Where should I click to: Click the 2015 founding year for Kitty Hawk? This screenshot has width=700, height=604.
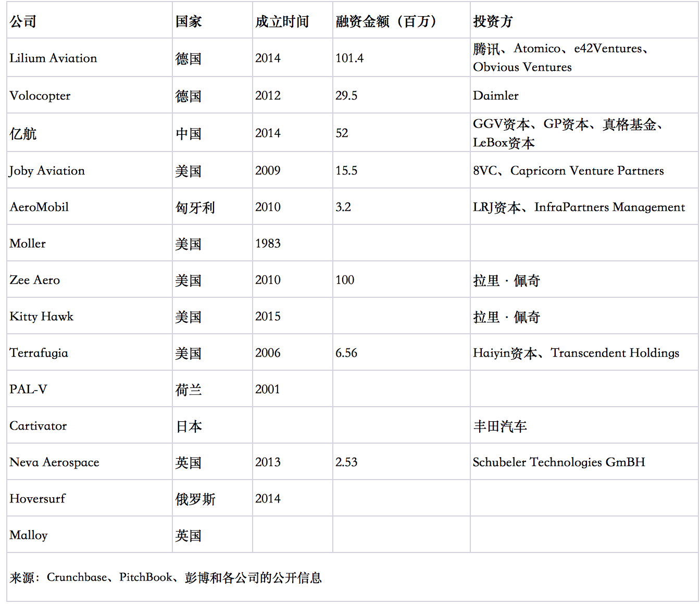[268, 316]
